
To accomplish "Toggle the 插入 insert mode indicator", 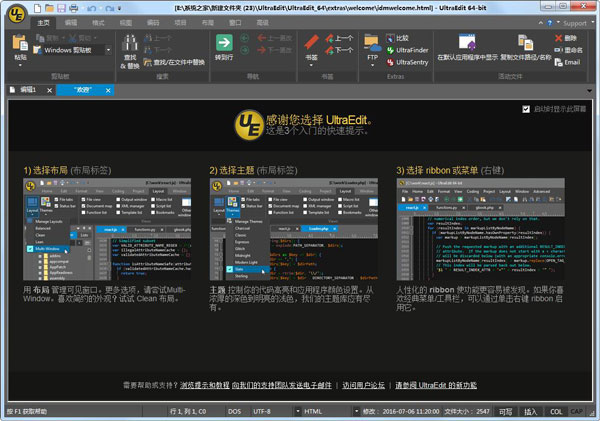I will [x=531, y=412].
